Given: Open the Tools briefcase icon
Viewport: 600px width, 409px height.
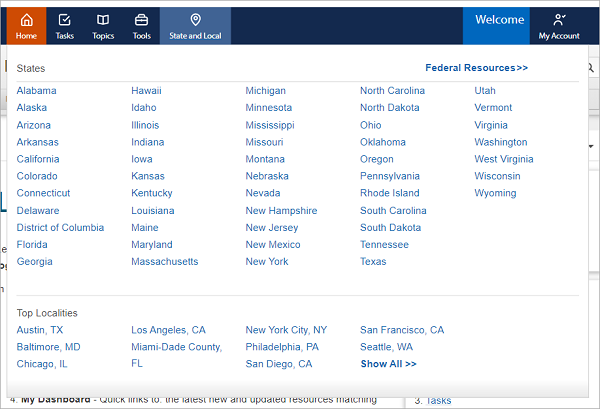Looking at the screenshot, I should pos(142,20).
